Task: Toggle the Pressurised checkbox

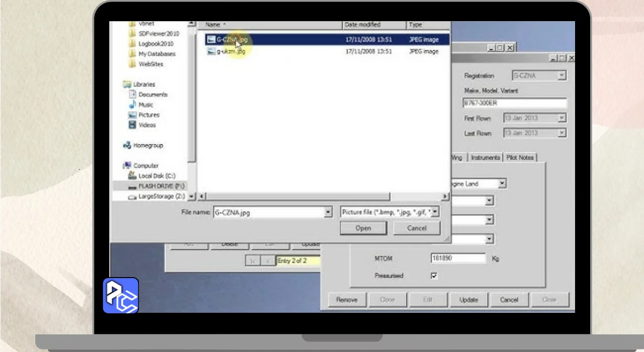Action: (434, 276)
